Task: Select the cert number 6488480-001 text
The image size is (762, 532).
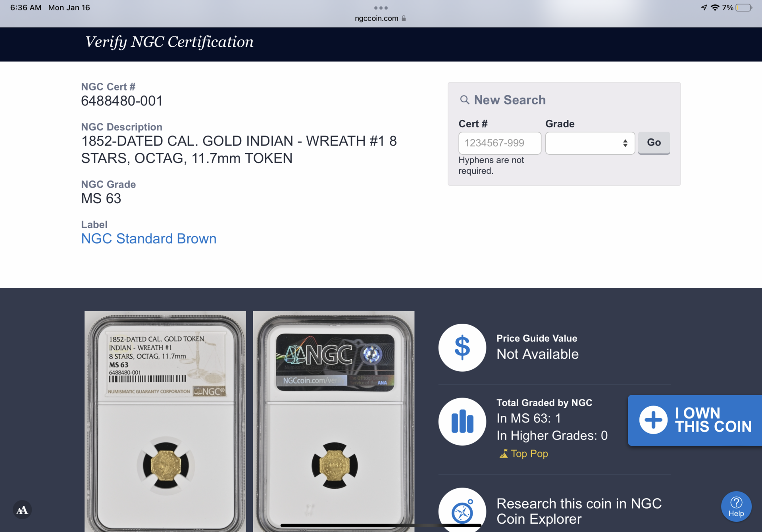Action: (122, 101)
